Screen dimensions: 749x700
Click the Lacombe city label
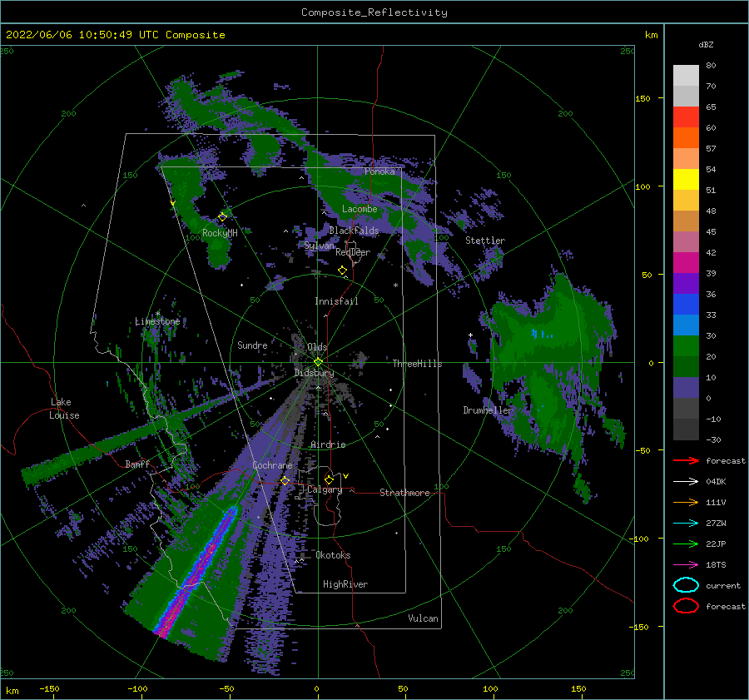point(360,209)
